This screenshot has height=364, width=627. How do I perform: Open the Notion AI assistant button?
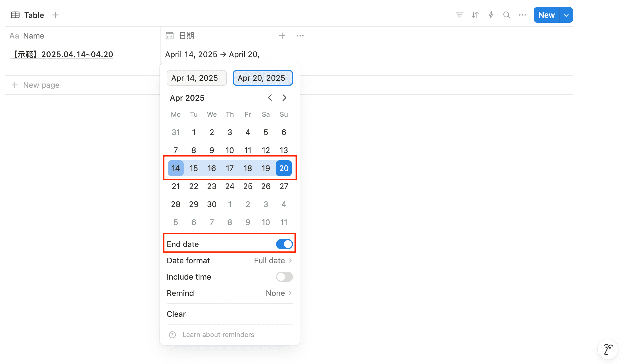pos(608,349)
